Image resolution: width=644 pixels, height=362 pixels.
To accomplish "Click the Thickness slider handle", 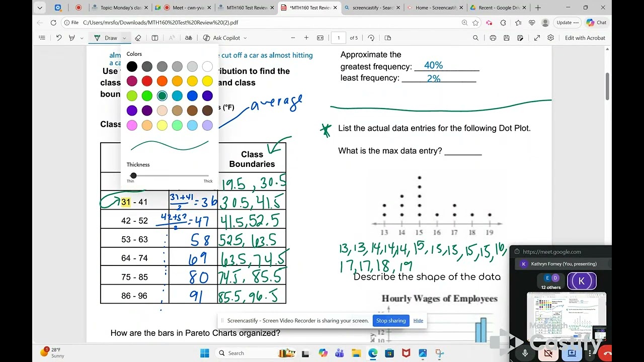I will coord(133,175).
